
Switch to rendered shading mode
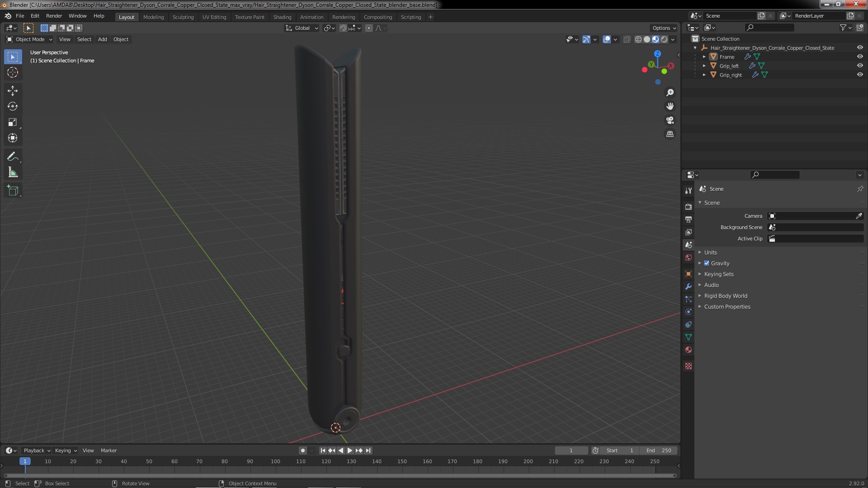point(664,39)
